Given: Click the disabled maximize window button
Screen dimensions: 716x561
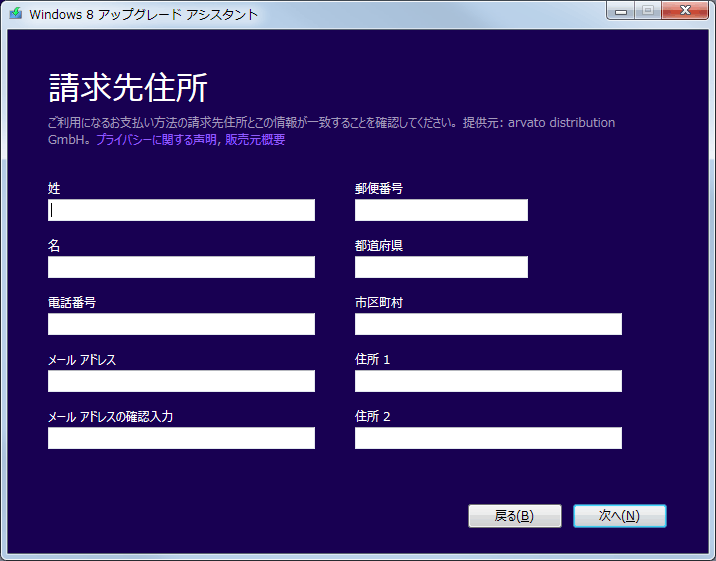Looking at the screenshot, I should pyautogui.click(x=648, y=11).
